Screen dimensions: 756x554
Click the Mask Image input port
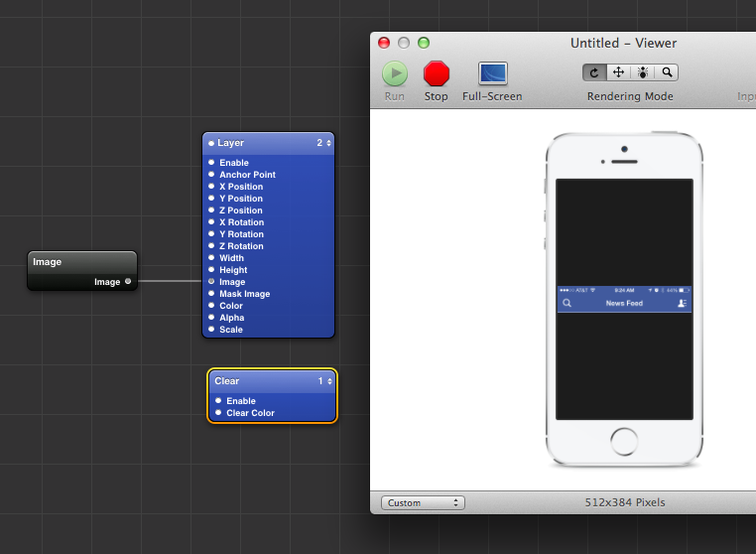click(211, 294)
